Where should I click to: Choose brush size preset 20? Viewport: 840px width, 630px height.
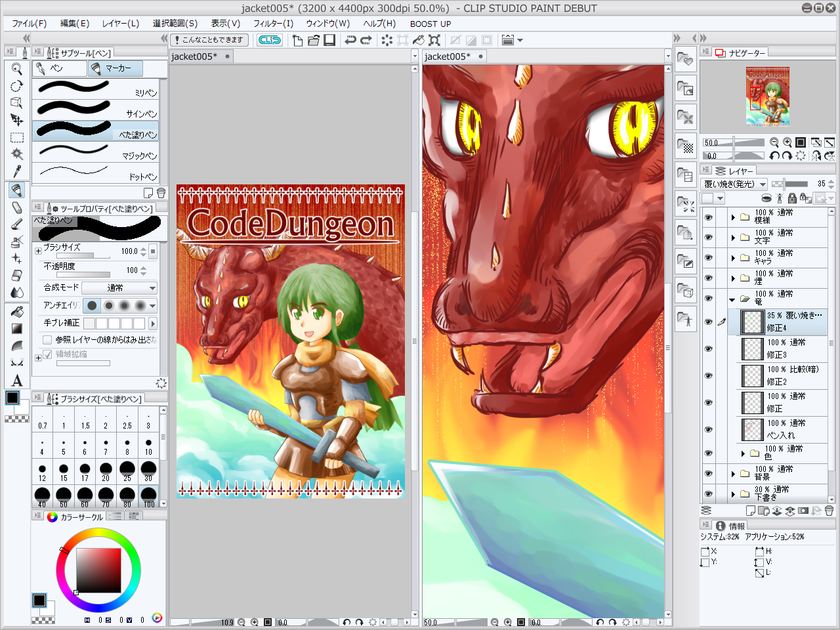[x=106, y=471]
